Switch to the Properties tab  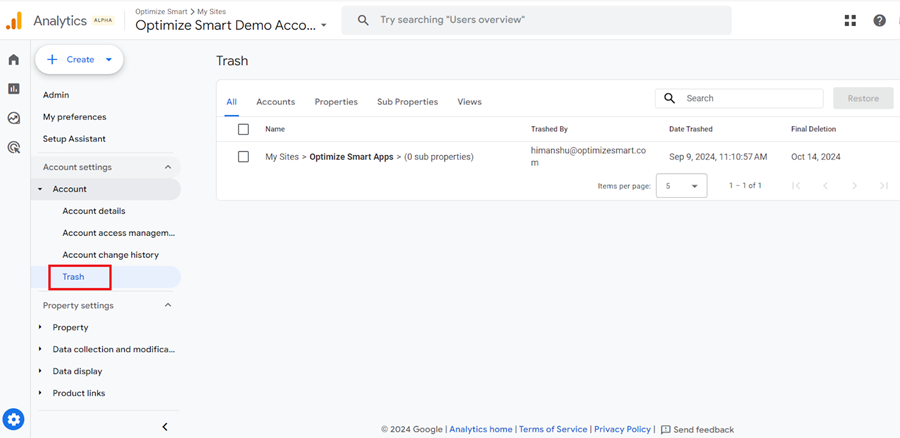336,102
